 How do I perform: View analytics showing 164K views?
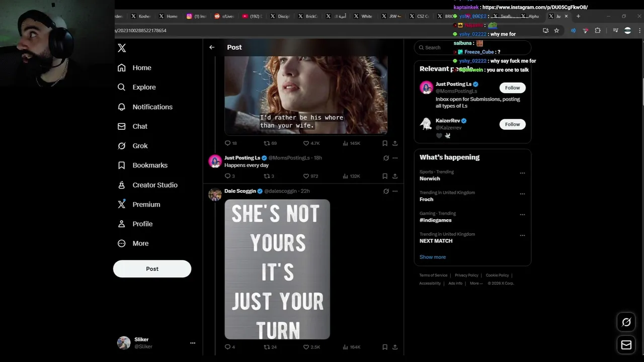pyautogui.click(x=352, y=347)
